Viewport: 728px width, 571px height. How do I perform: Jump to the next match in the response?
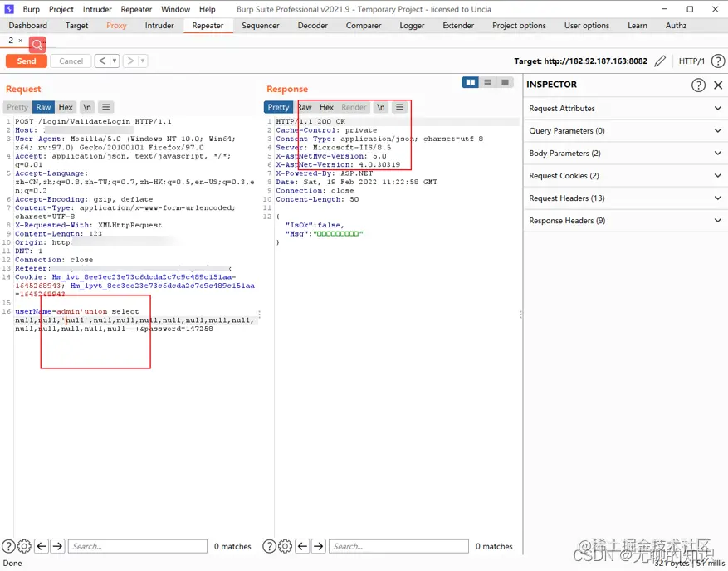(319, 546)
